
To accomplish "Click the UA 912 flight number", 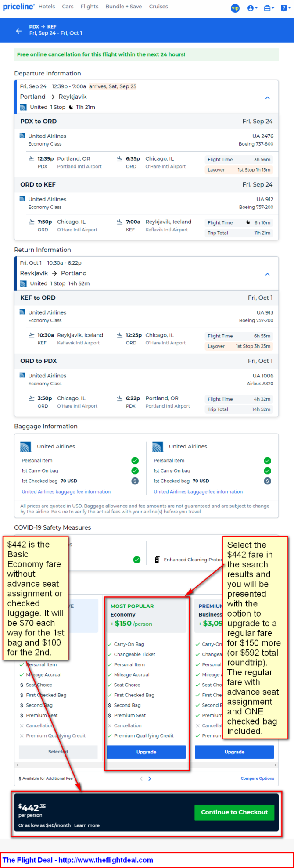I will (265, 199).
